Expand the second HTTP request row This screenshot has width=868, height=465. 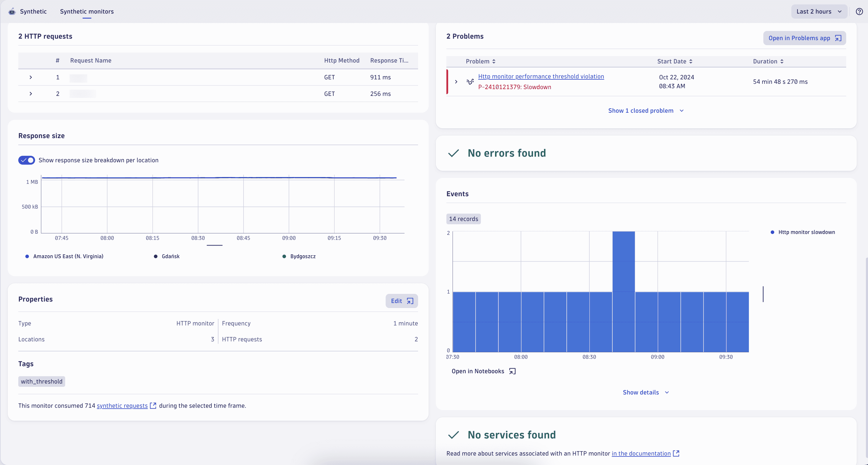[x=32, y=94]
